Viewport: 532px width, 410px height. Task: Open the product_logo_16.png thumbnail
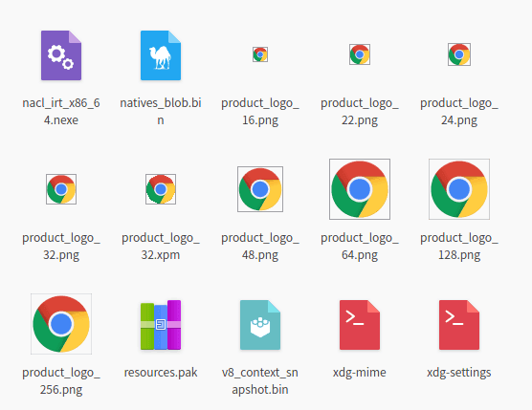click(x=260, y=54)
